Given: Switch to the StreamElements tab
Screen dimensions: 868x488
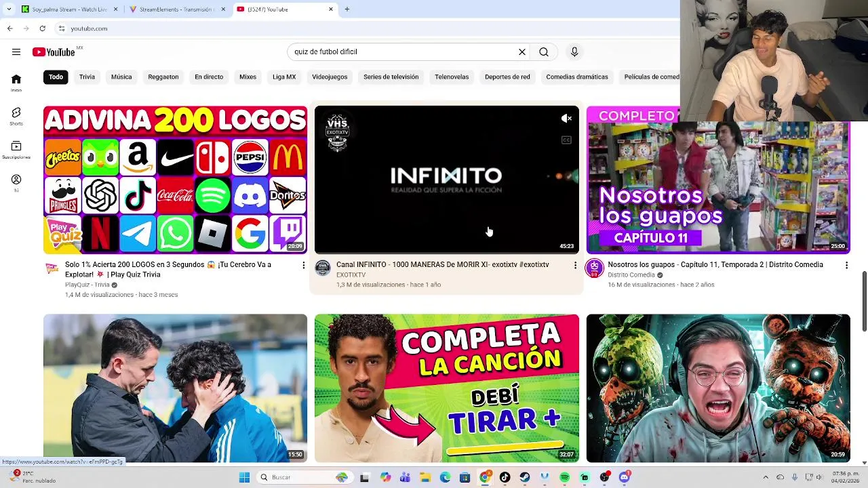Looking at the screenshot, I should (x=176, y=9).
